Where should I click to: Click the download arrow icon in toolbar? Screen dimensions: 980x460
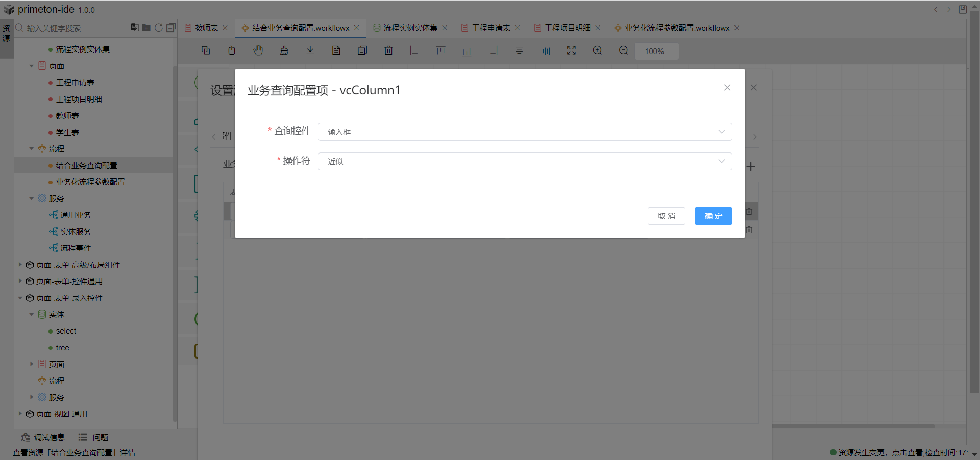click(310, 50)
